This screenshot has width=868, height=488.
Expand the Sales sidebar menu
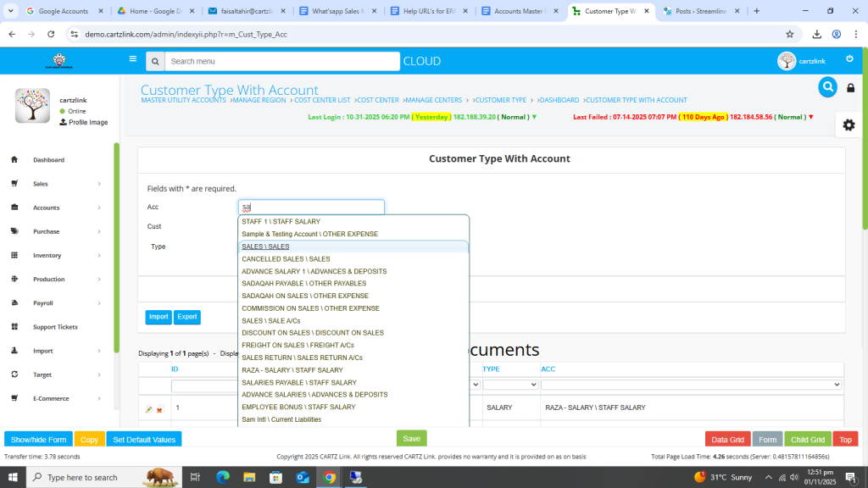tap(58, 184)
